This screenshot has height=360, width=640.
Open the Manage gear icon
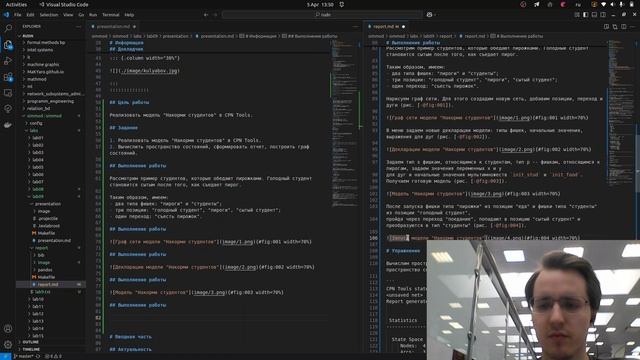(8, 344)
